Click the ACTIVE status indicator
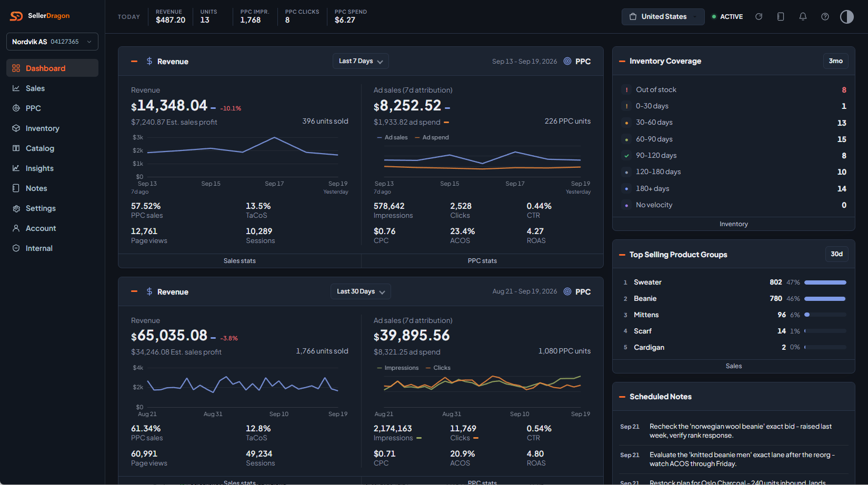The width and height of the screenshot is (868, 485). pos(727,17)
